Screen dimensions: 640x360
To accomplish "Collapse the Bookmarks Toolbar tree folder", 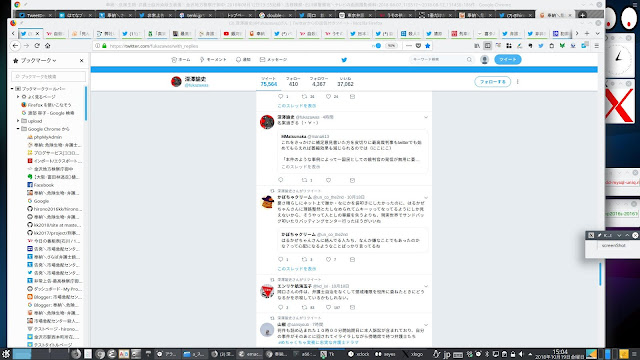I will click(x=12, y=89).
